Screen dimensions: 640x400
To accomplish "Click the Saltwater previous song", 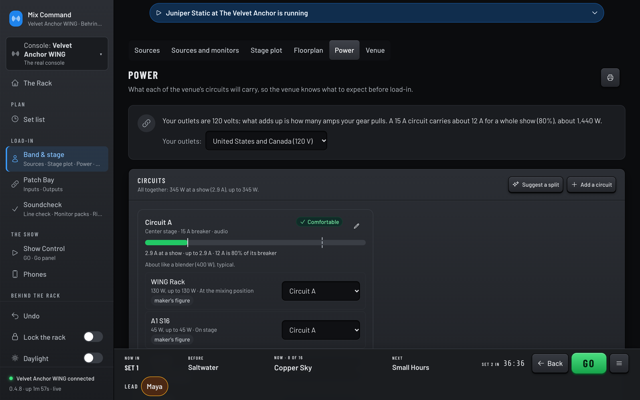I will click(203, 367).
